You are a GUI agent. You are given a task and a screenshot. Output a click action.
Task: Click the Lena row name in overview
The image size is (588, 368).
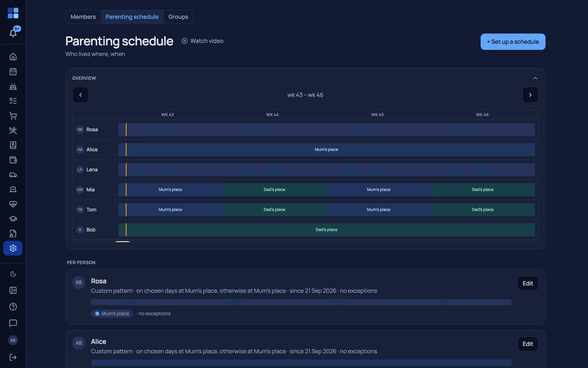pyautogui.click(x=92, y=170)
